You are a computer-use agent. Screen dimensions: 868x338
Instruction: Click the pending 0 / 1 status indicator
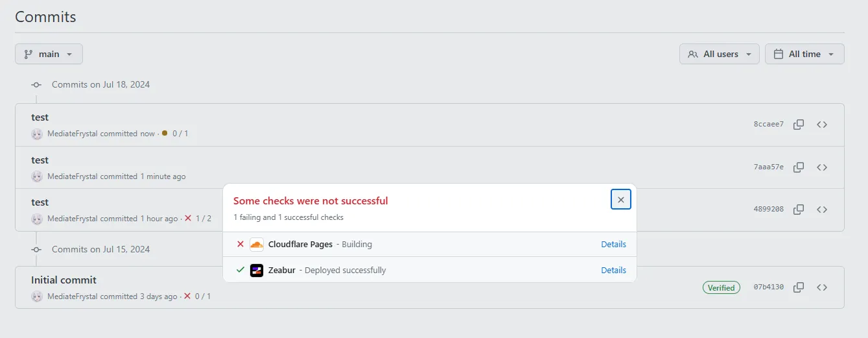[x=175, y=134]
